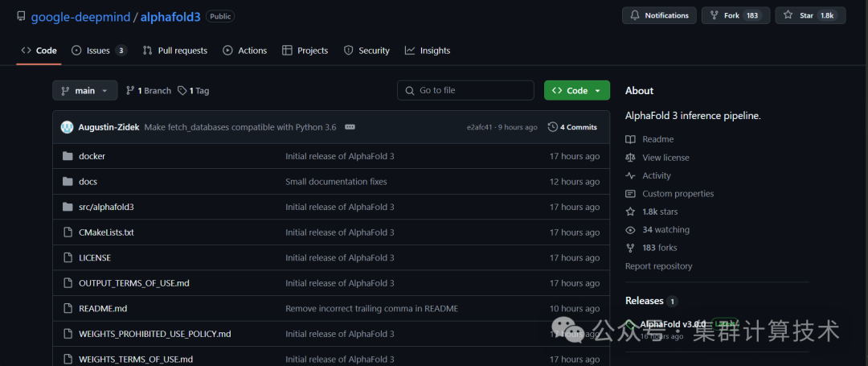Open the View license link

coord(666,158)
